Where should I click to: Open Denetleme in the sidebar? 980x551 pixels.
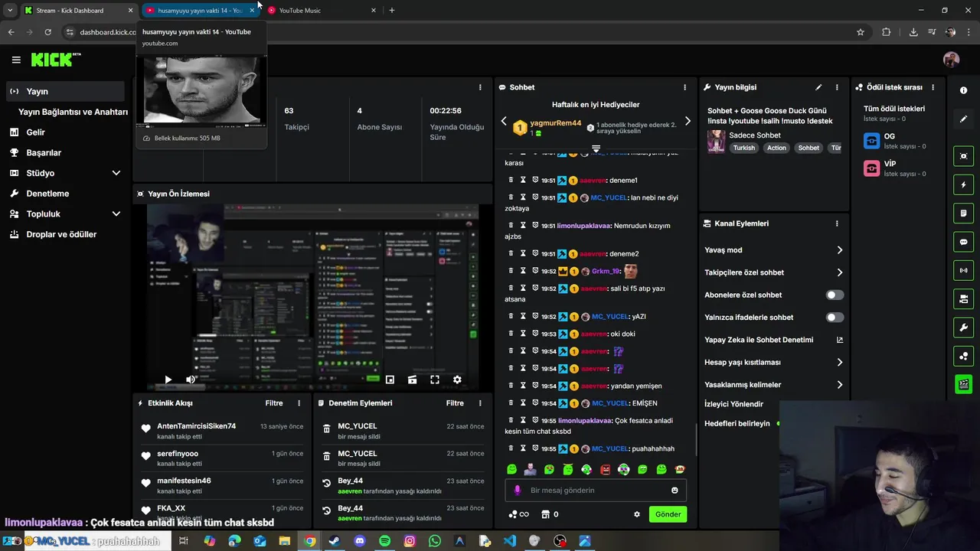tap(66, 194)
